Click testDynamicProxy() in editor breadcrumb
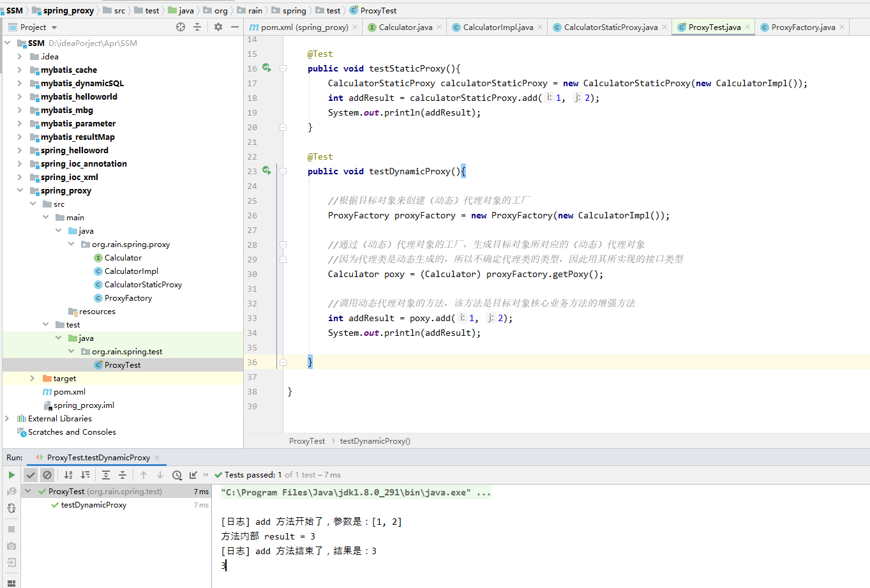 pos(375,441)
